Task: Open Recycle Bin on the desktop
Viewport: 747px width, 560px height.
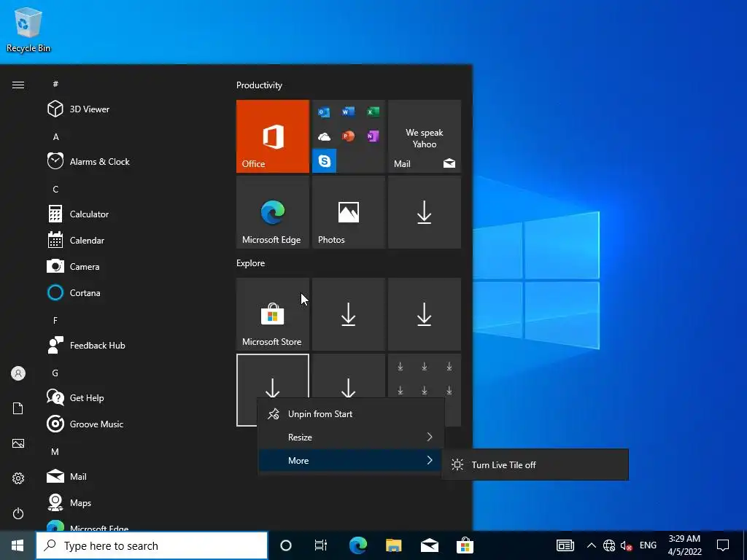Action: coord(28,29)
